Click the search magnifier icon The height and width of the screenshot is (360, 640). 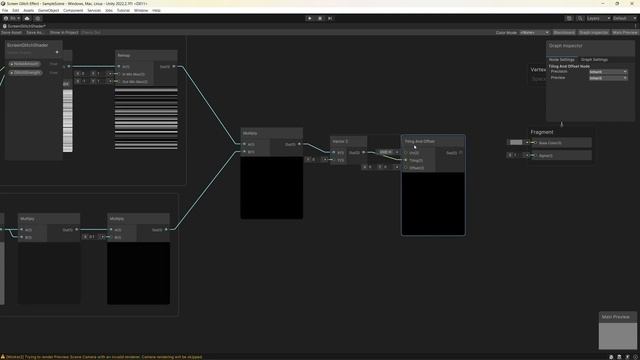point(580,18)
